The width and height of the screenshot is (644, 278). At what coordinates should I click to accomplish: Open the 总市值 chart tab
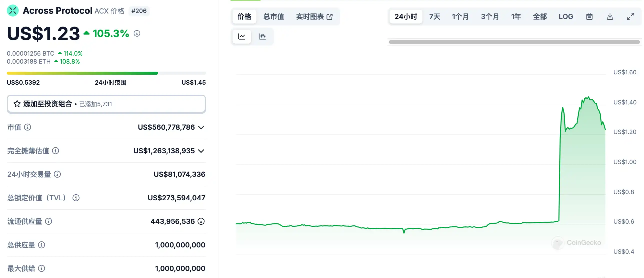(x=273, y=17)
